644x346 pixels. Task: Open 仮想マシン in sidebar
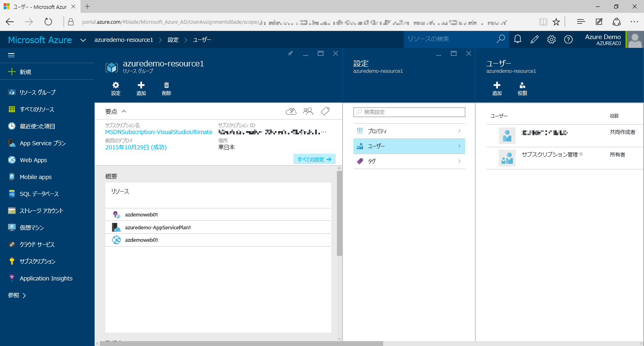(x=47, y=228)
